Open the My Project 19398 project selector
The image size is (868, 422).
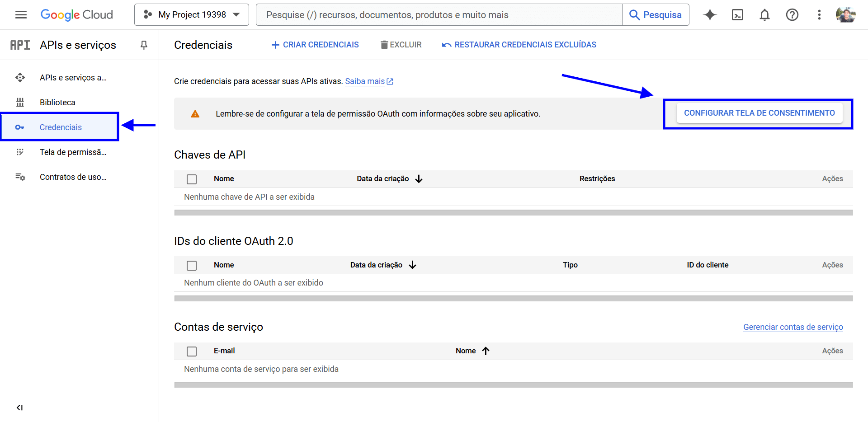pyautogui.click(x=192, y=15)
